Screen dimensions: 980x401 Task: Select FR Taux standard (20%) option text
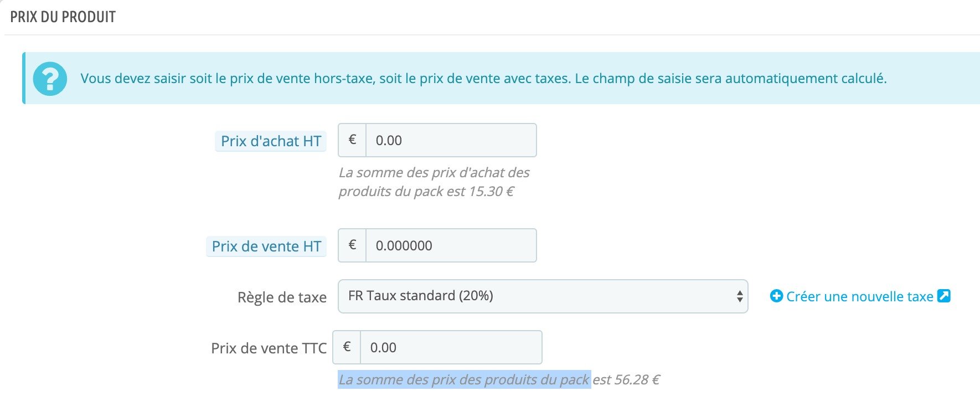tap(421, 296)
